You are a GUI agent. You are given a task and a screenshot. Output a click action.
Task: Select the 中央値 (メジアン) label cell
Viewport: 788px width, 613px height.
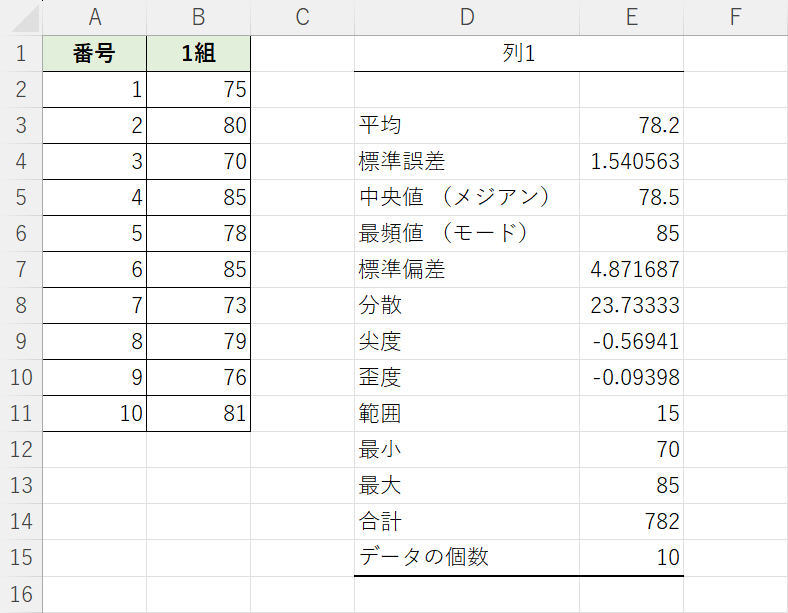point(467,197)
